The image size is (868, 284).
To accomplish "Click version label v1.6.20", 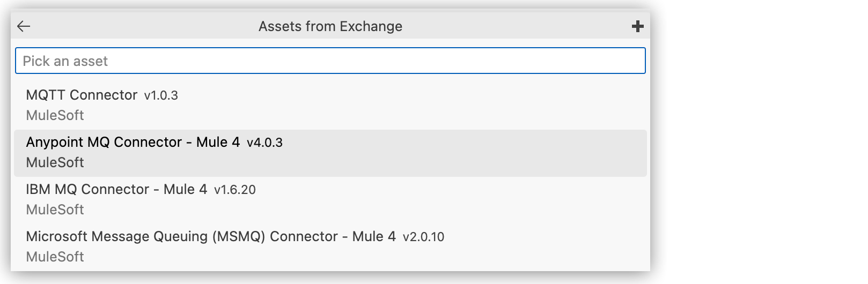I will (234, 190).
